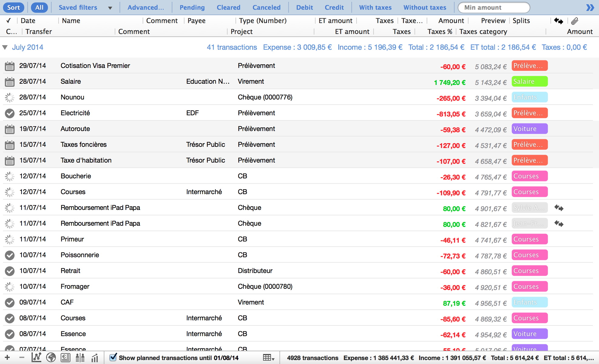Click the Sort button
The width and height of the screenshot is (599, 364).
[14, 8]
